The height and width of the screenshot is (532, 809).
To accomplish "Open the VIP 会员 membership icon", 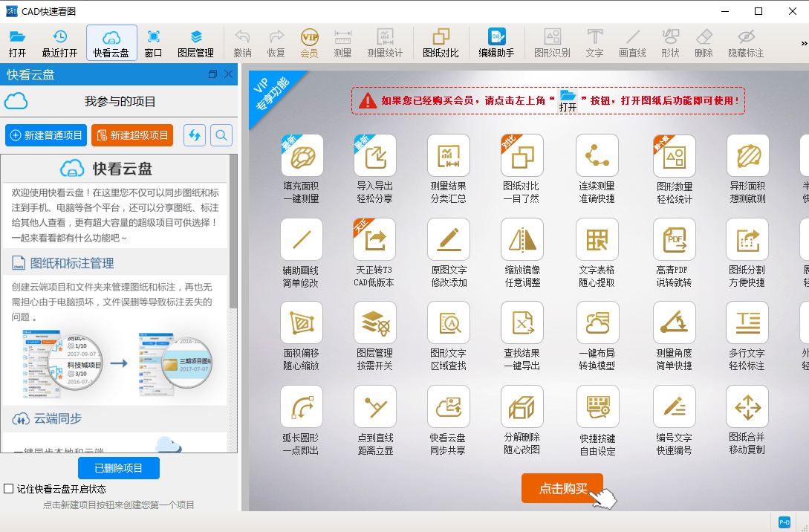I will pos(310,43).
